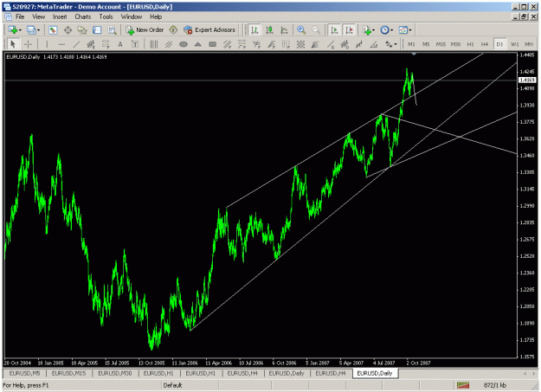Open the Charts menu
Viewport: 541px width, 392px height.
83,16
